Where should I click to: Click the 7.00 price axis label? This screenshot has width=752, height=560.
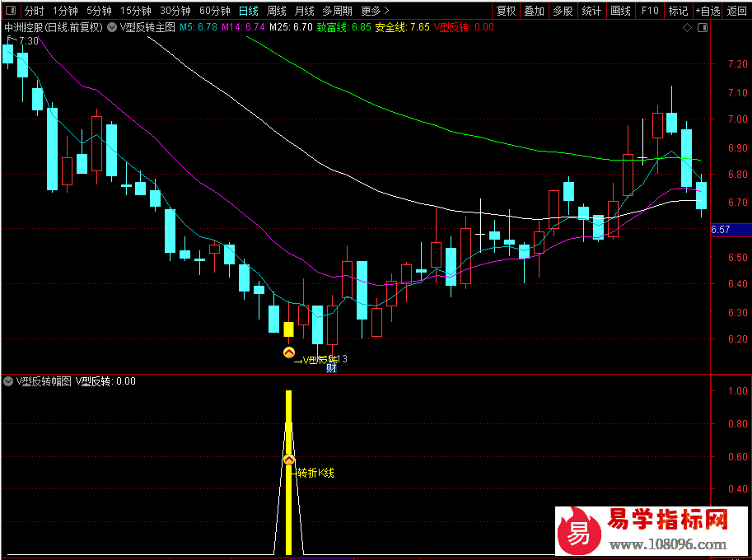coord(738,119)
